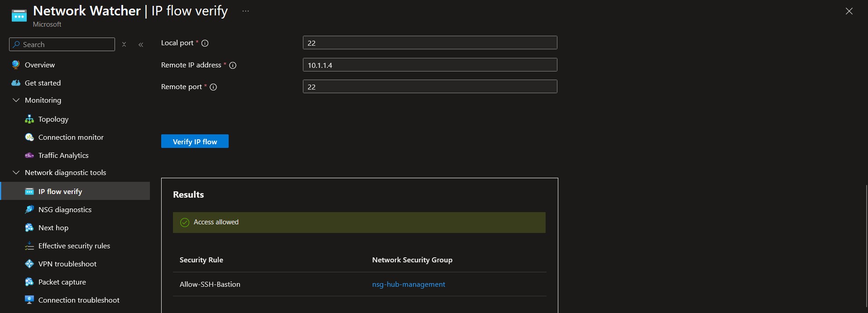Collapse Network diagnostic tools chevron
This screenshot has width=868, height=313.
(x=16, y=172)
